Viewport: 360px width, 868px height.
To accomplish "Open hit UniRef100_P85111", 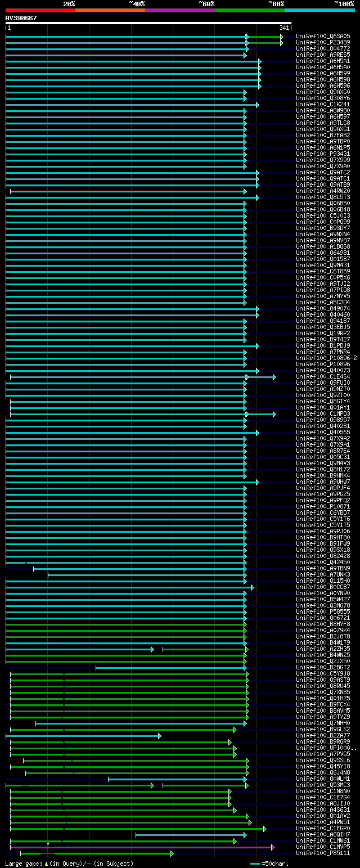I will click(323, 853).
